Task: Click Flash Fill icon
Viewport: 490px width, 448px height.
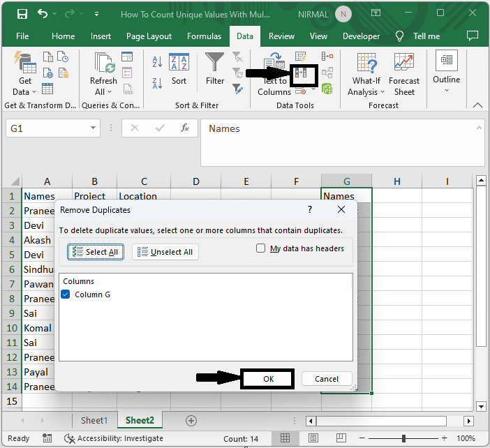Action: point(301,57)
